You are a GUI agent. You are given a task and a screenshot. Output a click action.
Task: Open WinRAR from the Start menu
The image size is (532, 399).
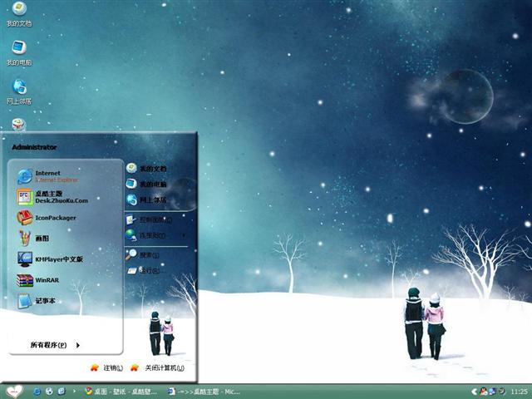click(x=37, y=280)
